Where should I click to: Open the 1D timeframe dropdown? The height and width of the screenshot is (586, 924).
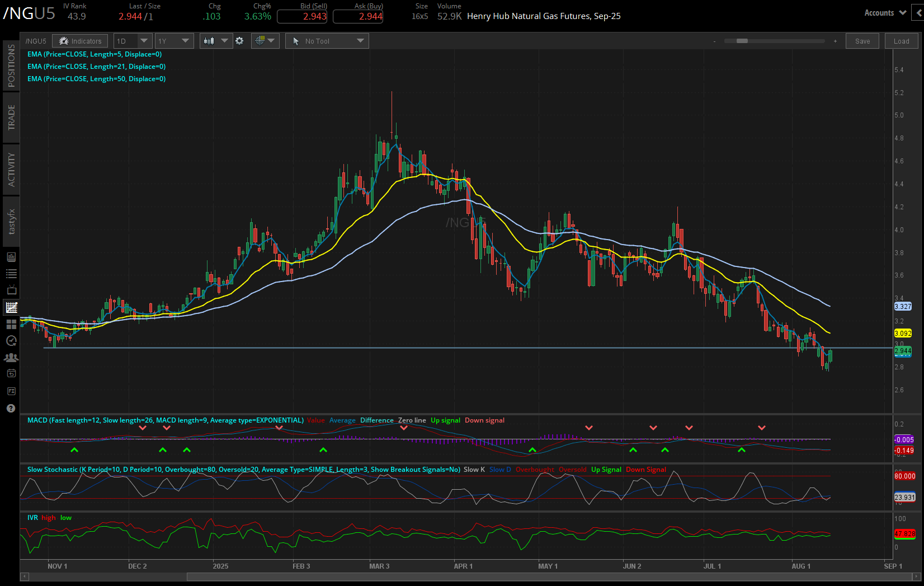tap(133, 40)
